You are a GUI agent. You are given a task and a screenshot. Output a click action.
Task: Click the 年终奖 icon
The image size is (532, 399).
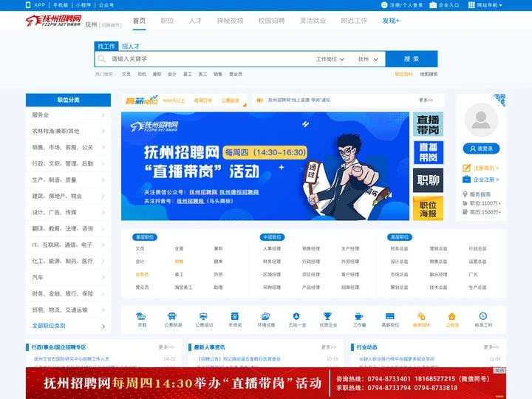coord(234,316)
